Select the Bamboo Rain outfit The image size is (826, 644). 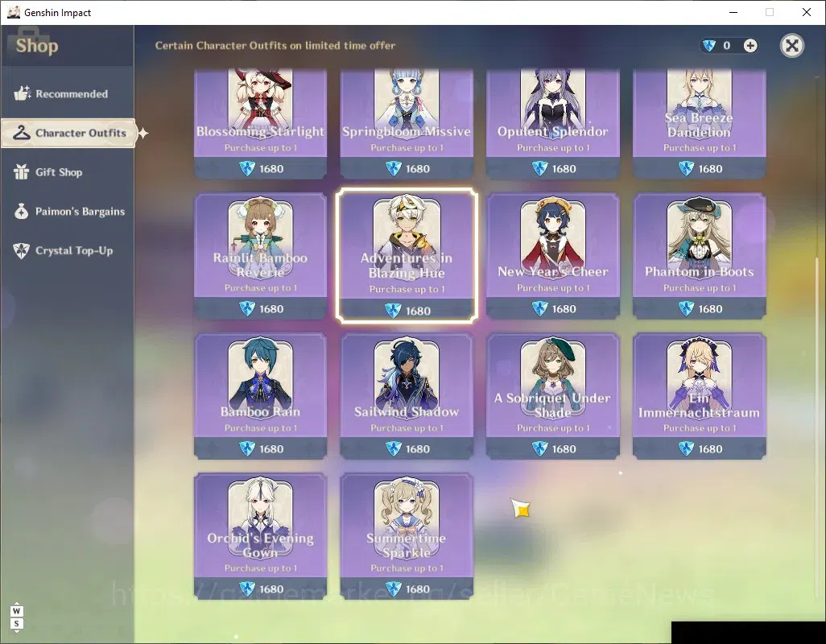click(x=260, y=396)
